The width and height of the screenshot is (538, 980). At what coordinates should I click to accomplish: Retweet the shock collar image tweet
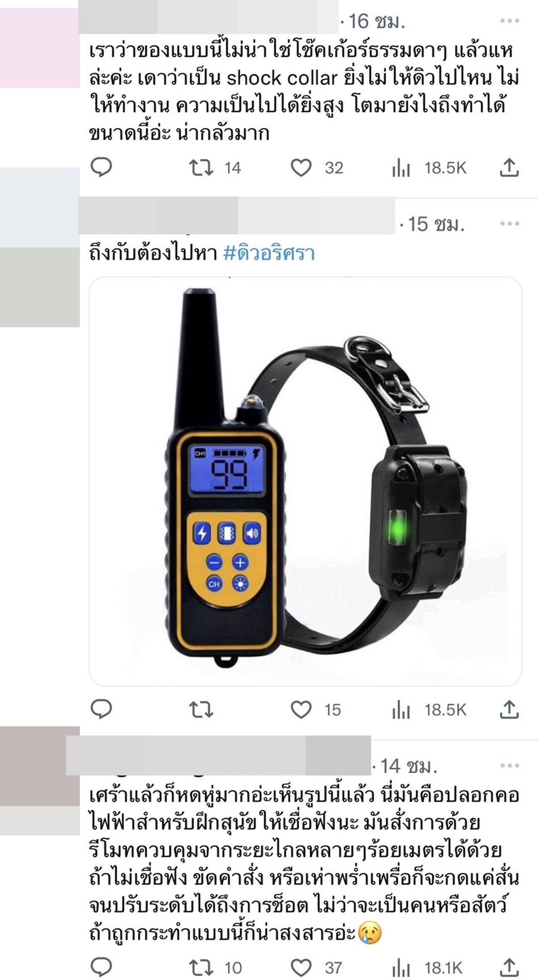(201, 710)
